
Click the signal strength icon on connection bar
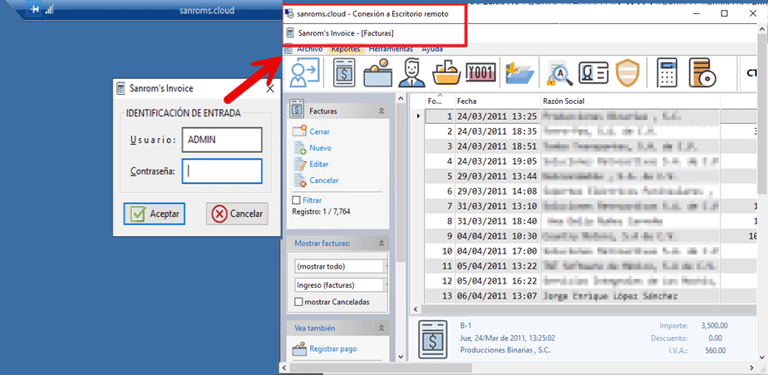point(49,9)
